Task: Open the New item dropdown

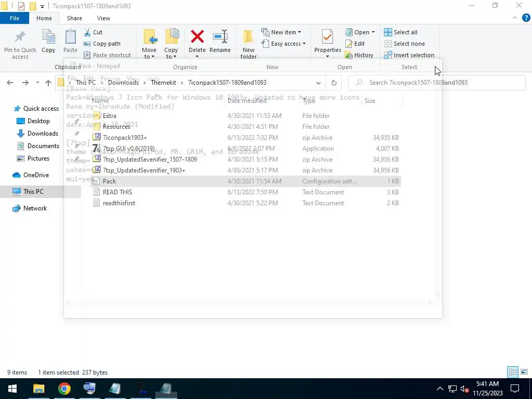Action: tap(281, 32)
